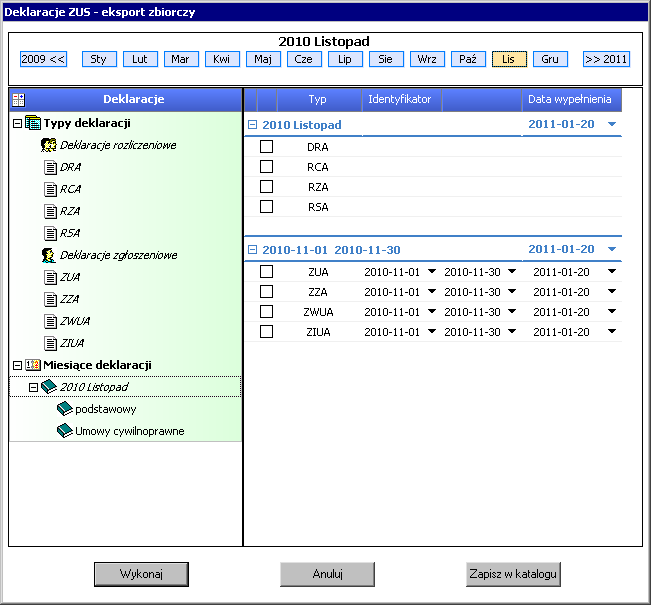Check the ZZA row checkbox
651x605 pixels.
click(x=267, y=291)
